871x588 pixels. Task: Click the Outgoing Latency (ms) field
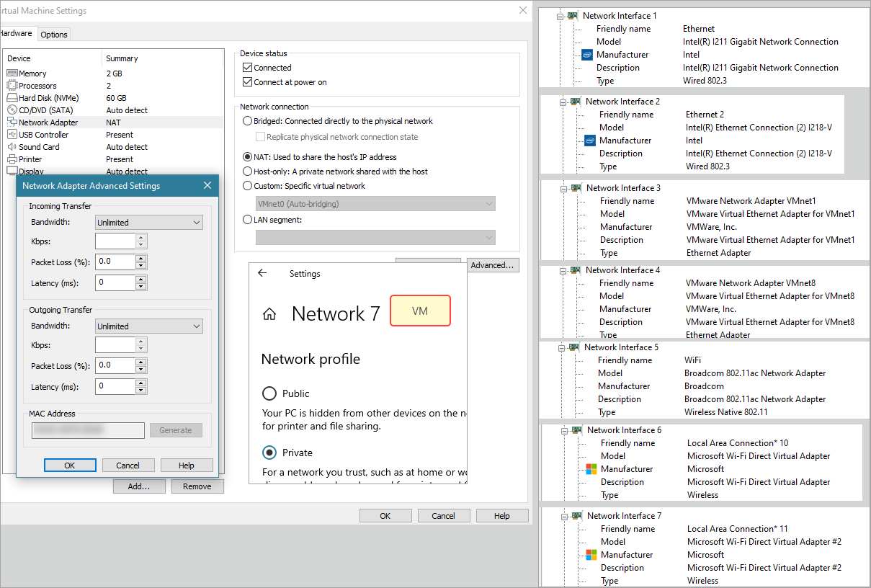tap(115, 386)
